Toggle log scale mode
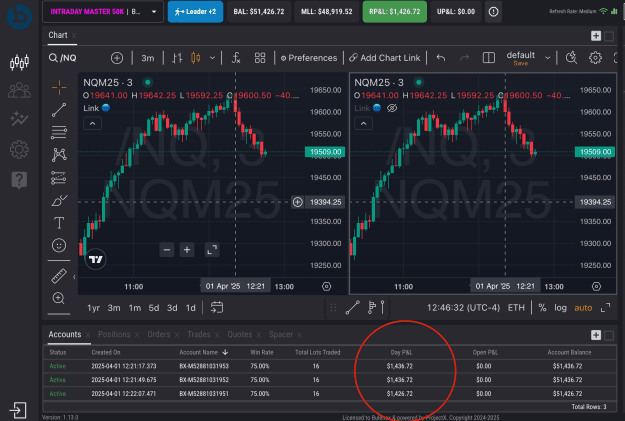Viewport: 625px width, 421px height. click(x=560, y=308)
